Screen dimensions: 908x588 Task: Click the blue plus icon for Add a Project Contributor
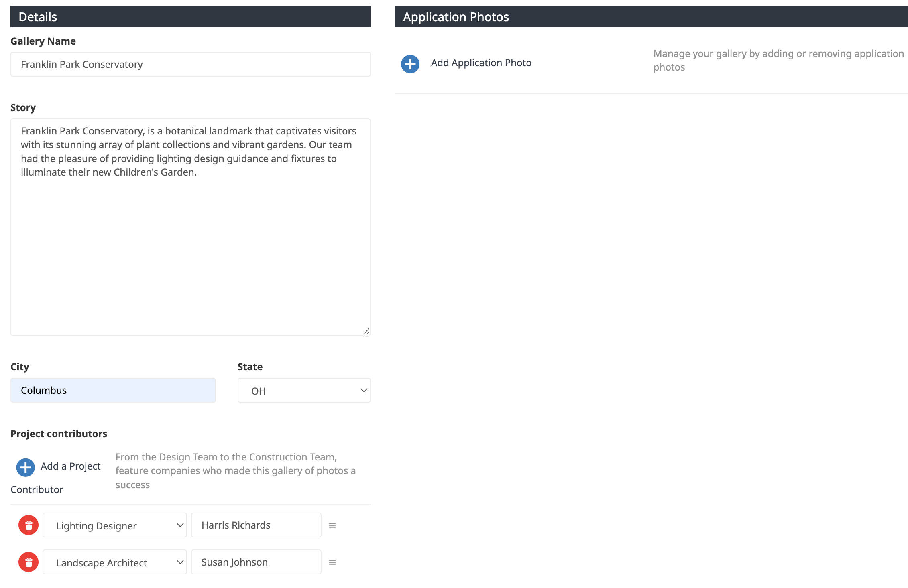pos(25,467)
